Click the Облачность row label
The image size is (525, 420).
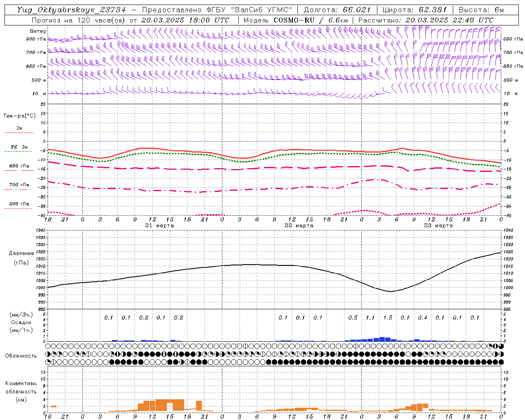(x=21, y=356)
